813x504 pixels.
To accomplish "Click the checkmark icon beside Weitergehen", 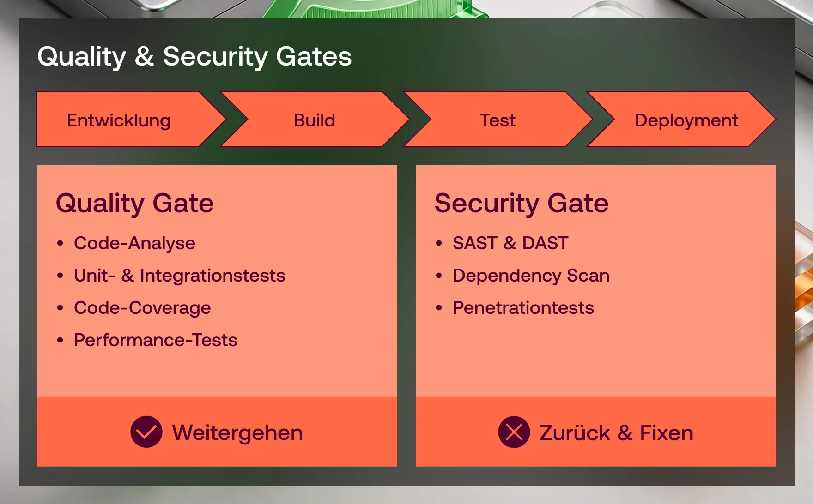I will (x=146, y=432).
